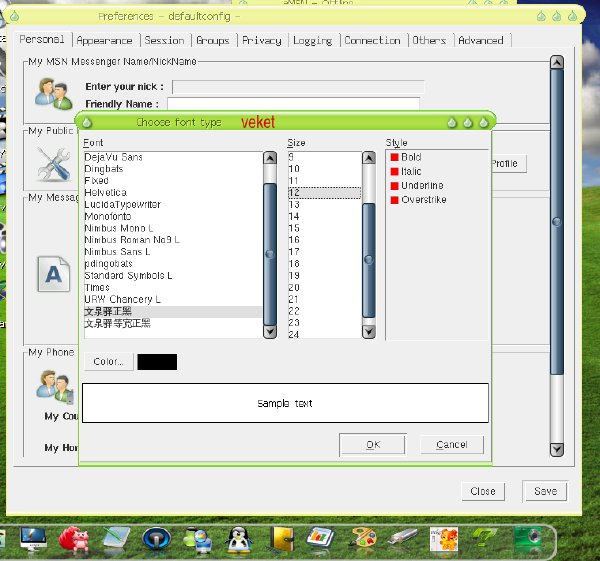Image resolution: width=600 pixels, height=561 pixels.
Task: Click the Enter your nick field
Action: (298, 87)
